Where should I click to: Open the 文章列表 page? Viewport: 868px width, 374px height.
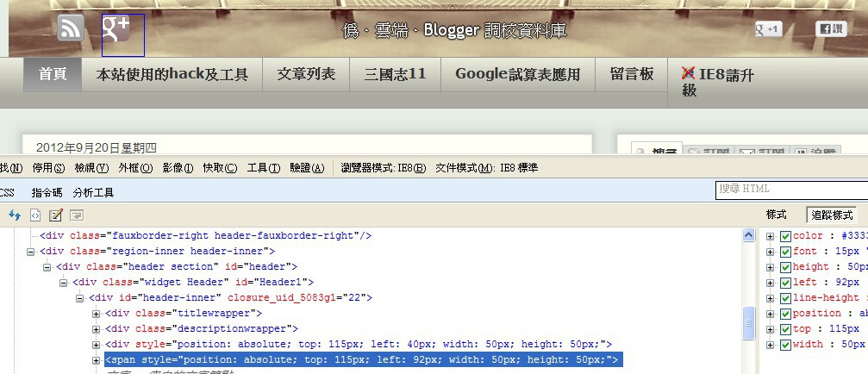click(306, 74)
